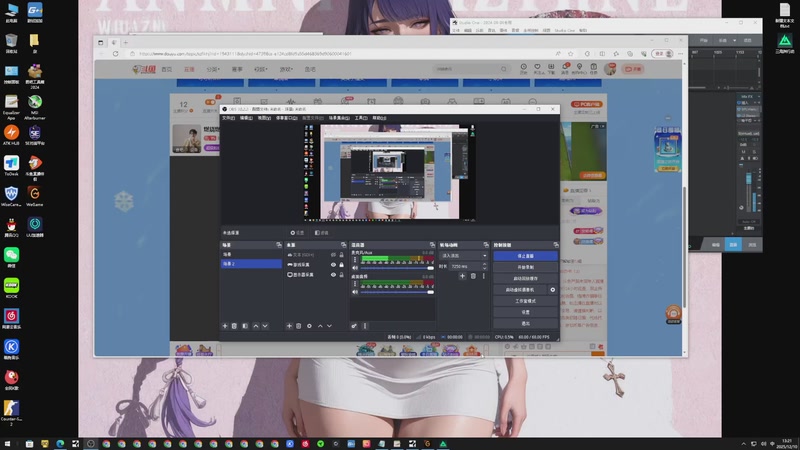Toggle 工作室模式 studio mode
Screen dimensions: 800x450
[525, 301]
